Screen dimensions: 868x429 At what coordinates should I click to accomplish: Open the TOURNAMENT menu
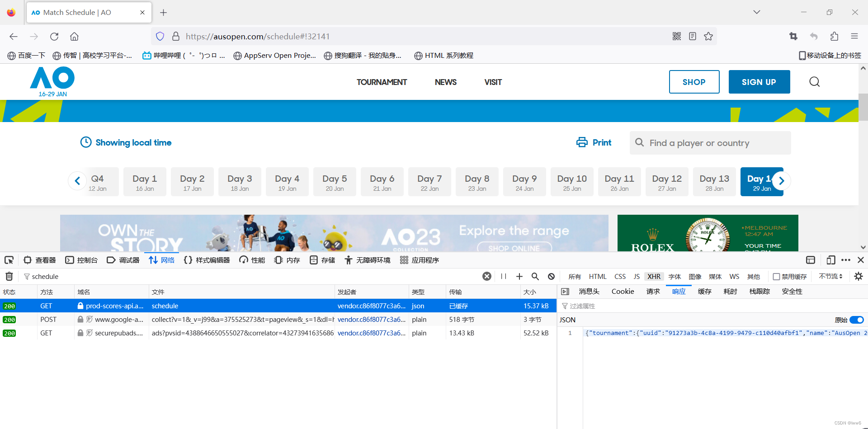pyautogui.click(x=382, y=82)
